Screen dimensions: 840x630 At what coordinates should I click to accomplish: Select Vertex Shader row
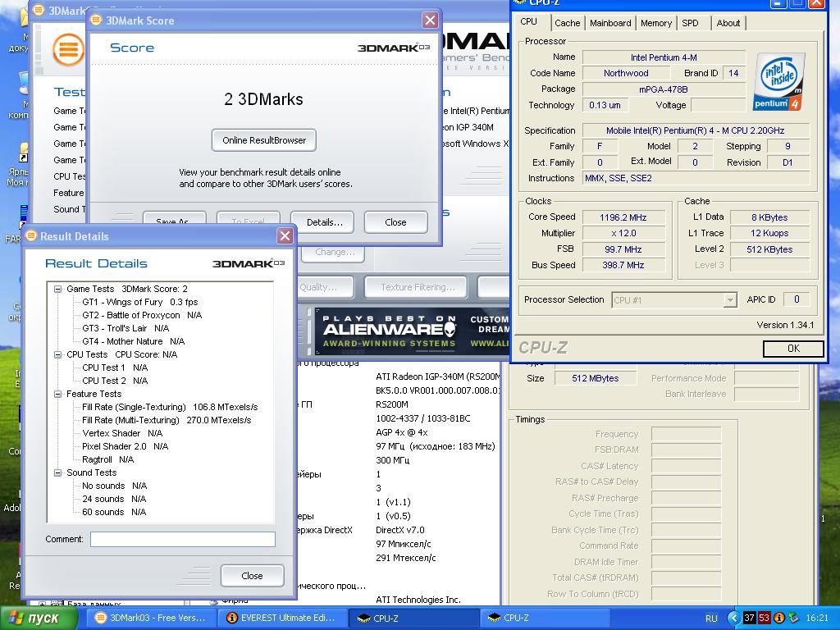(x=122, y=433)
